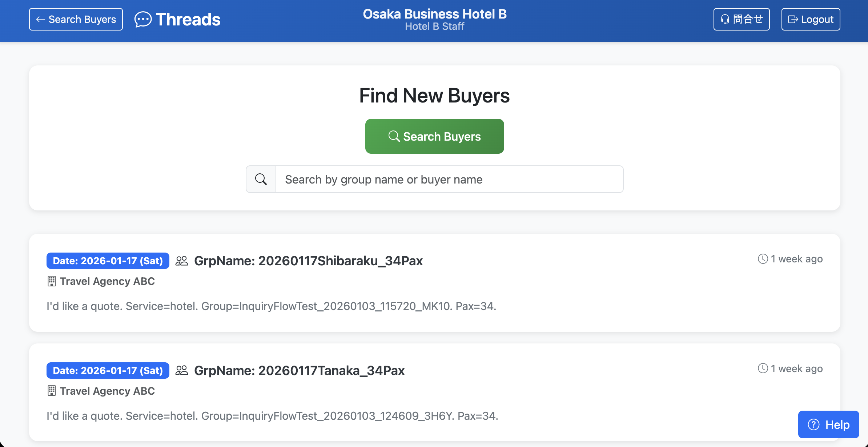
Task: Click the Date 2026-01-17 badge on Shibaraku thread
Action: click(108, 261)
